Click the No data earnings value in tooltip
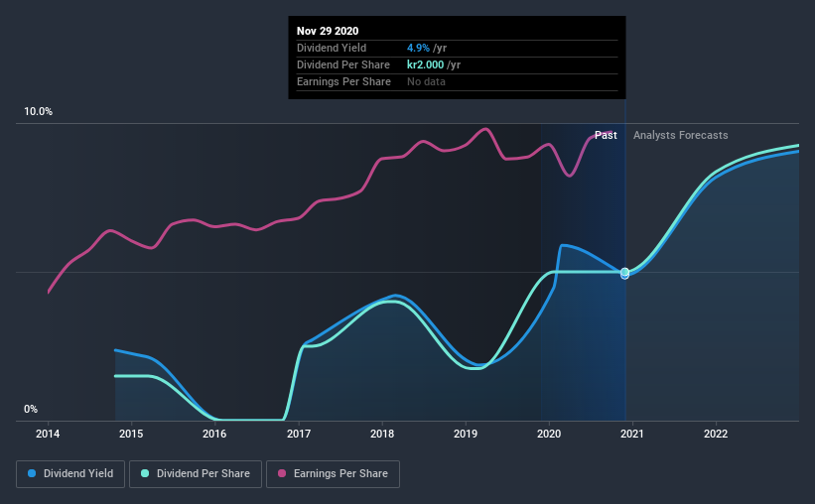 [x=426, y=81]
